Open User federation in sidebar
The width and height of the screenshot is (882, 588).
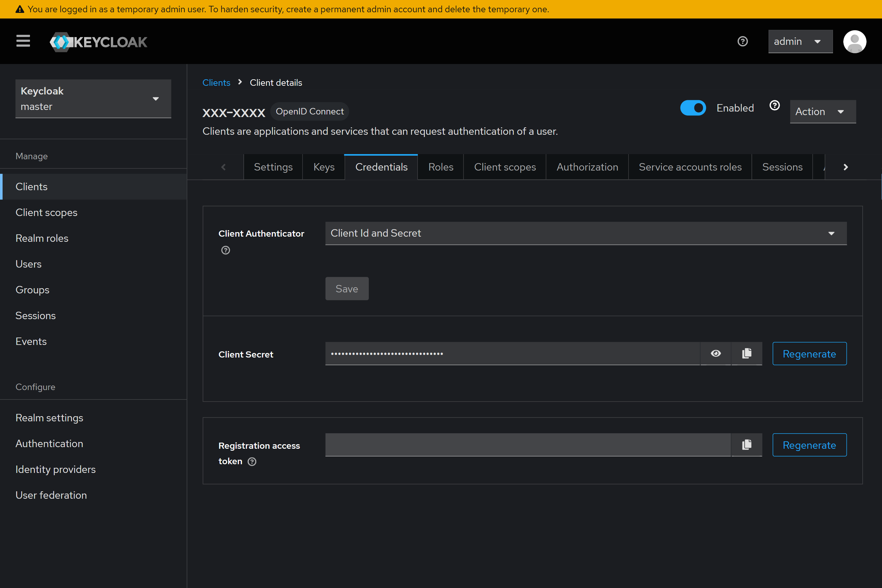(x=93, y=495)
